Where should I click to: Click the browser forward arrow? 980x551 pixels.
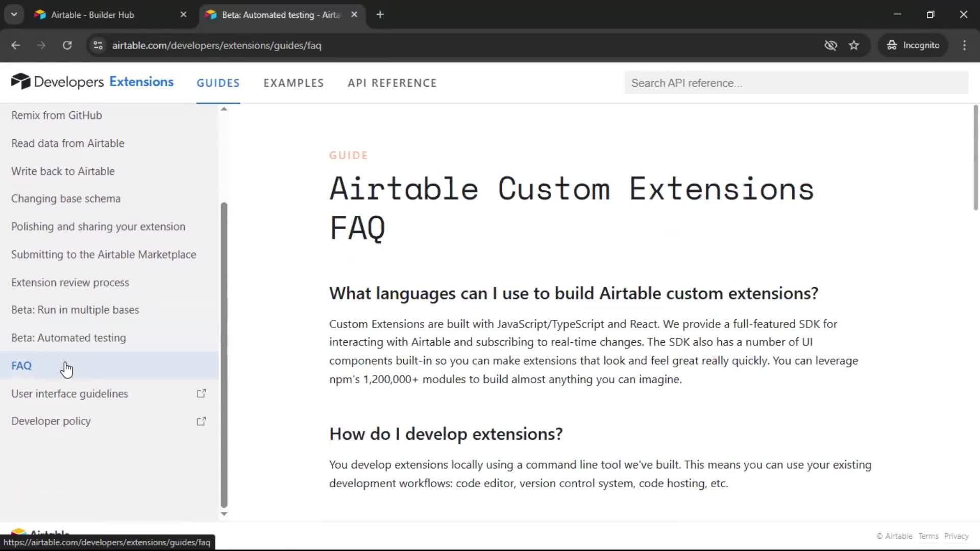click(41, 45)
